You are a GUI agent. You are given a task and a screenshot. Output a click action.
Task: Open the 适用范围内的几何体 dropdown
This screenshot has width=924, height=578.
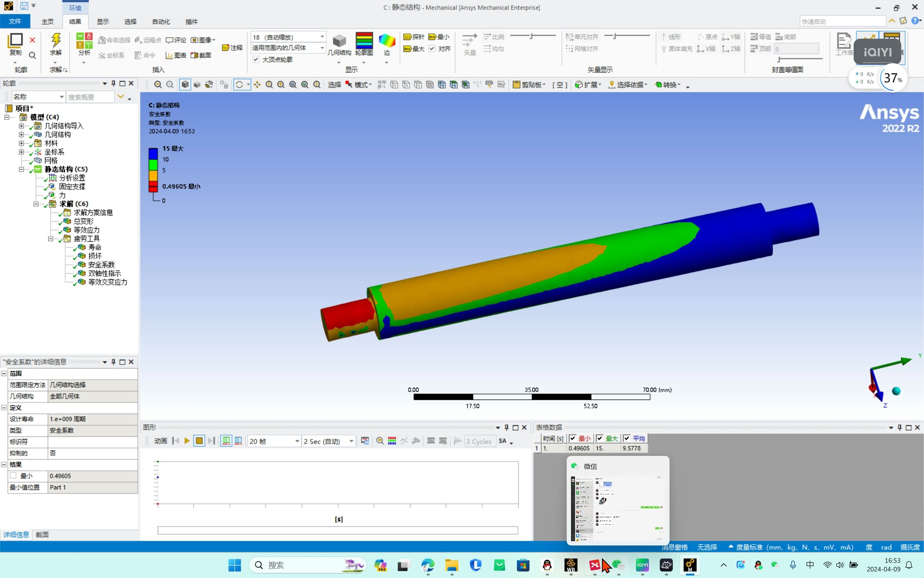pos(288,48)
